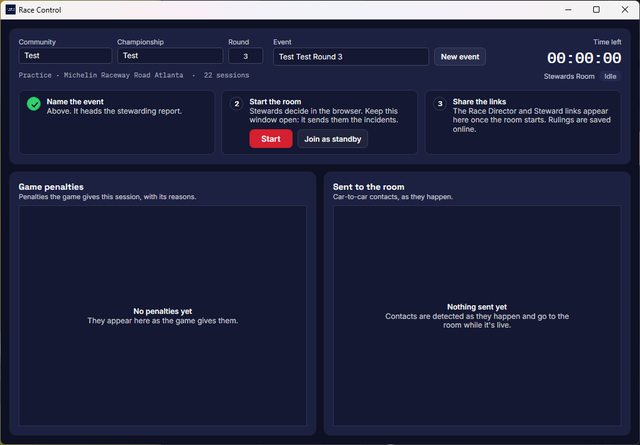The width and height of the screenshot is (640, 445).
Task: Click the 'Share the links' heading
Action: (x=479, y=102)
